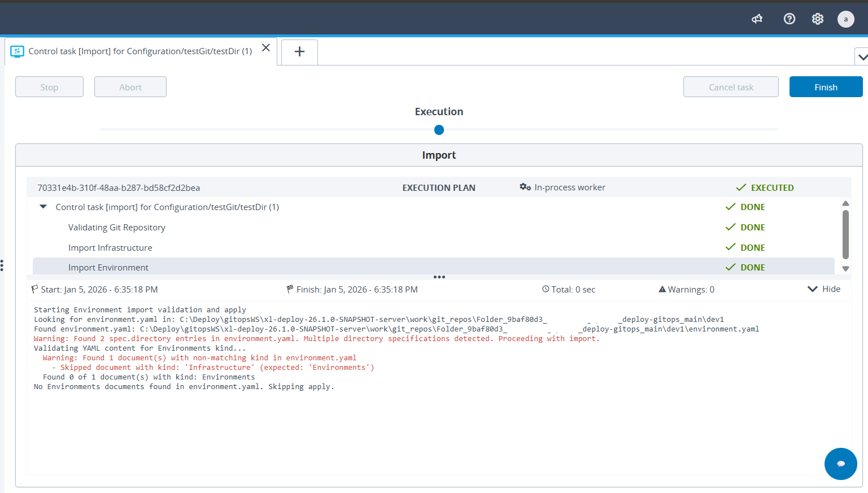The image size is (868, 493).
Task: Open the settings gear icon
Action: 818,19
